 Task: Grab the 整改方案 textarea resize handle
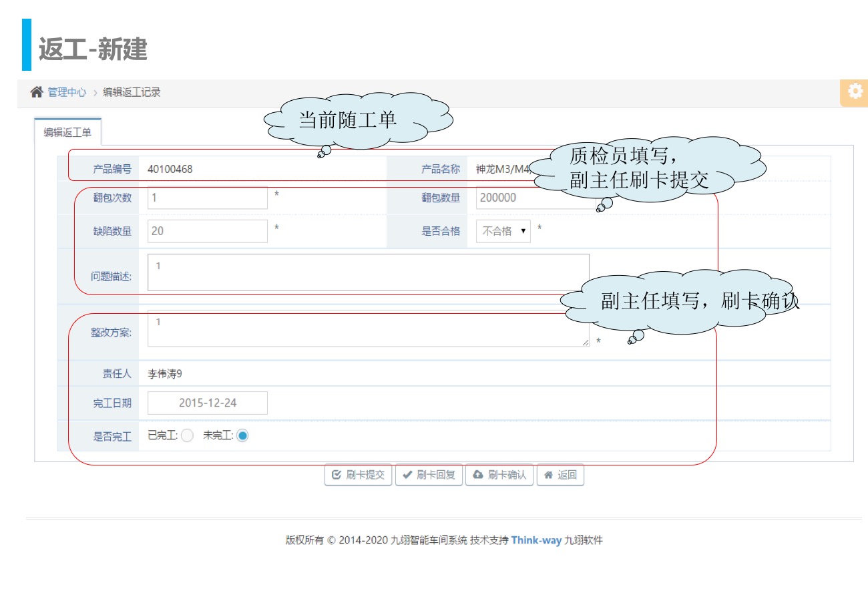point(586,343)
